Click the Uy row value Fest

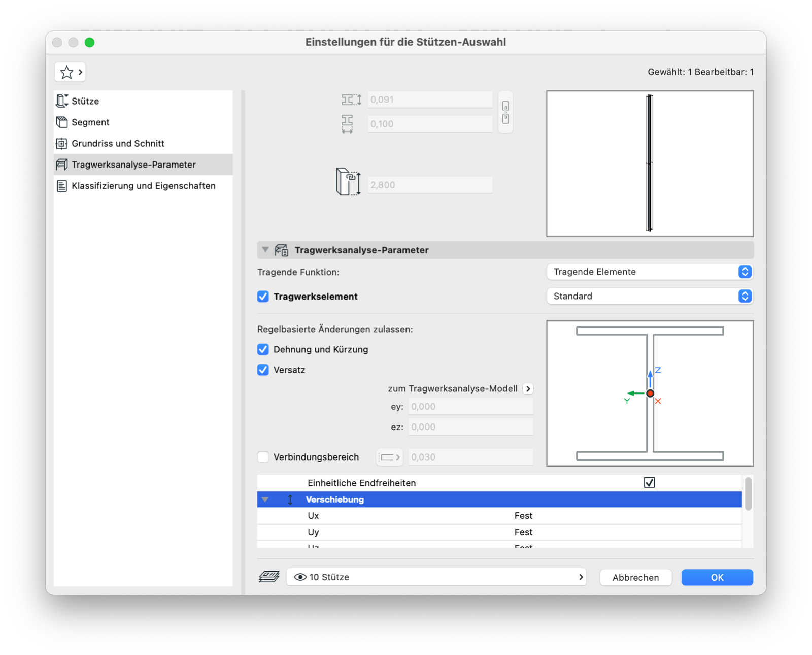click(523, 532)
